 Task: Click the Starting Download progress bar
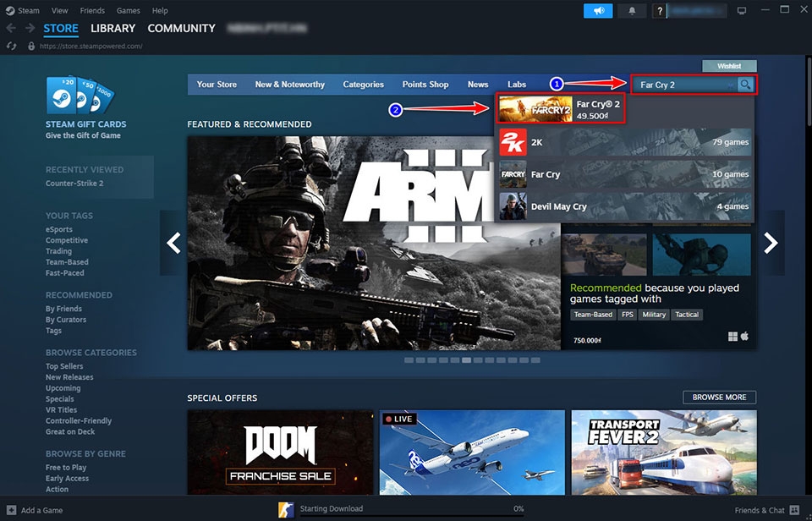(x=412, y=516)
